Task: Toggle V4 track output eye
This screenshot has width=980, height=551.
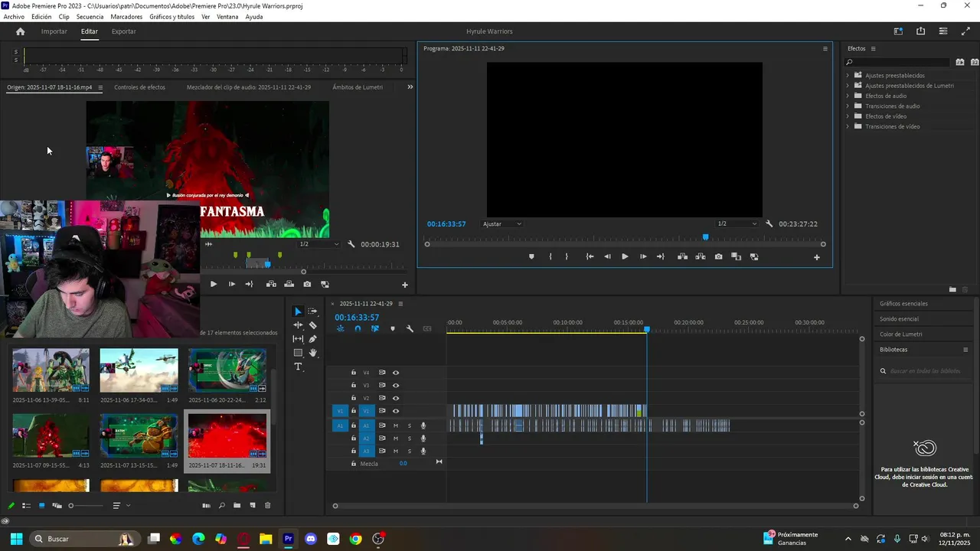Action: click(x=396, y=373)
